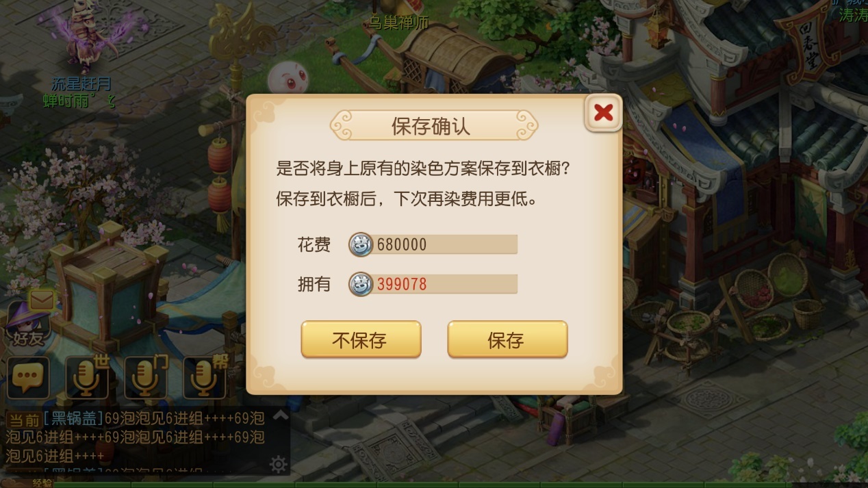Open the chat speech bubble icon
The height and width of the screenshot is (488, 868).
click(x=28, y=378)
